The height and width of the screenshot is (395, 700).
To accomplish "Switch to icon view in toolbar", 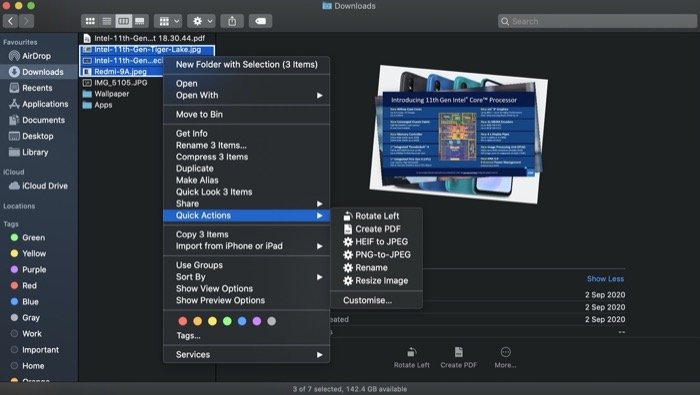I will (90, 21).
